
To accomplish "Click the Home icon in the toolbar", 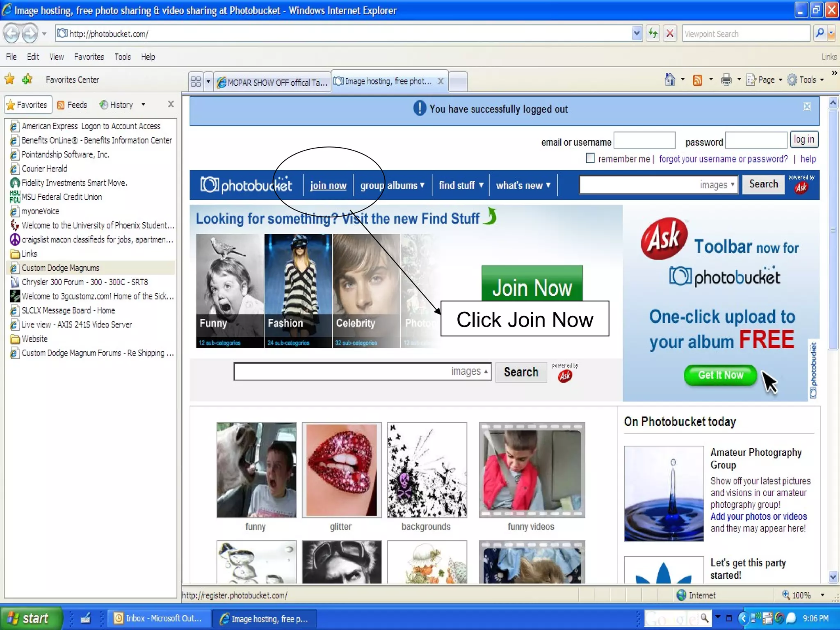I will tap(670, 80).
